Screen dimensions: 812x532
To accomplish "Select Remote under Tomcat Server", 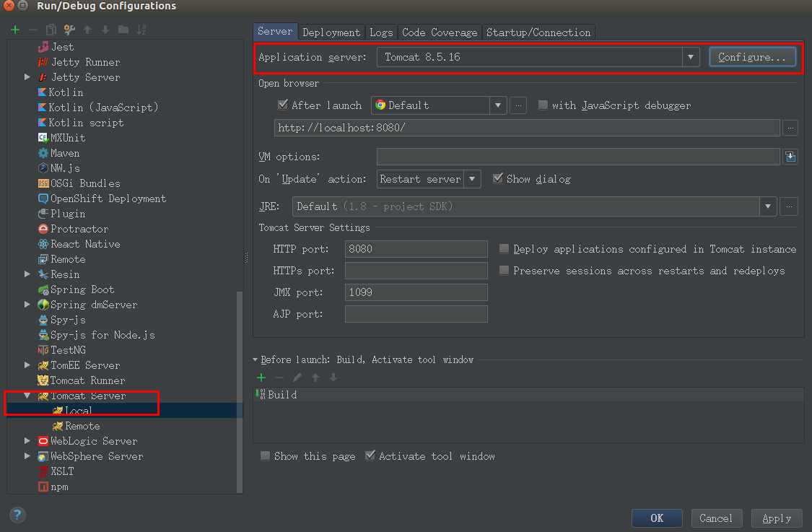I will (76, 426).
